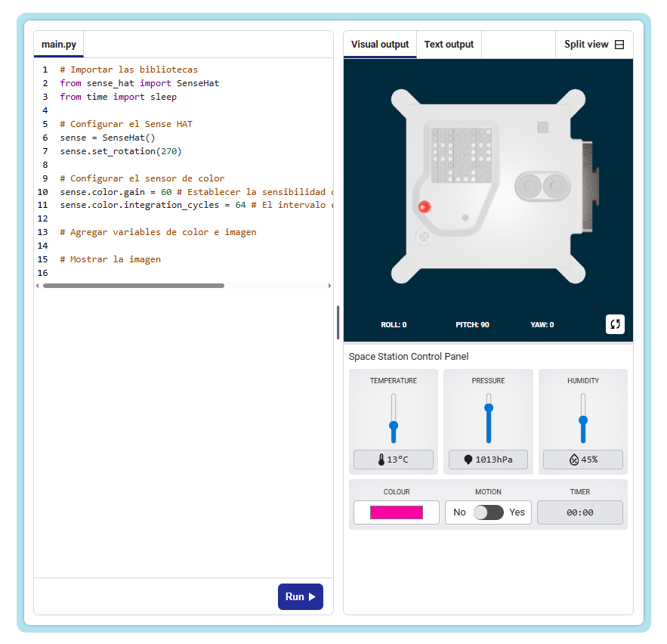The image size is (667, 644).
Task: Click the Pressure slider handle
Action: point(489,407)
